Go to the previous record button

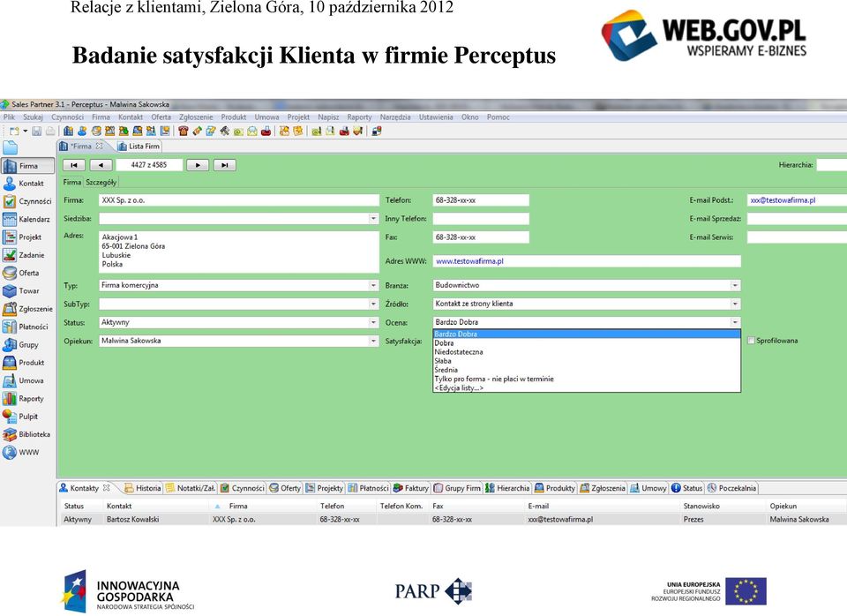click(x=101, y=165)
